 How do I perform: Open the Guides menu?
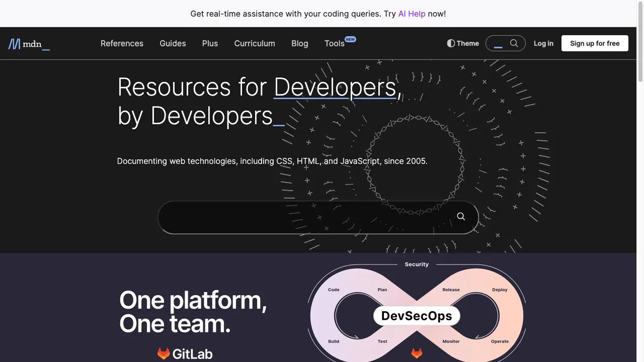173,43
